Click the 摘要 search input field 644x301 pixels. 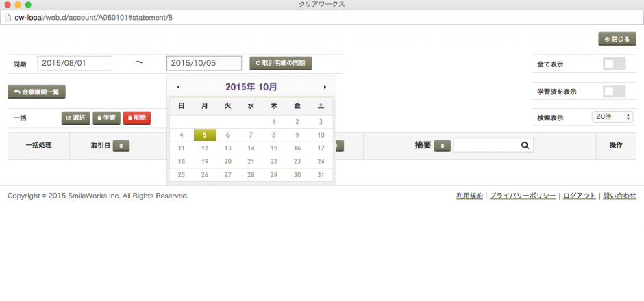pos(493,145)
